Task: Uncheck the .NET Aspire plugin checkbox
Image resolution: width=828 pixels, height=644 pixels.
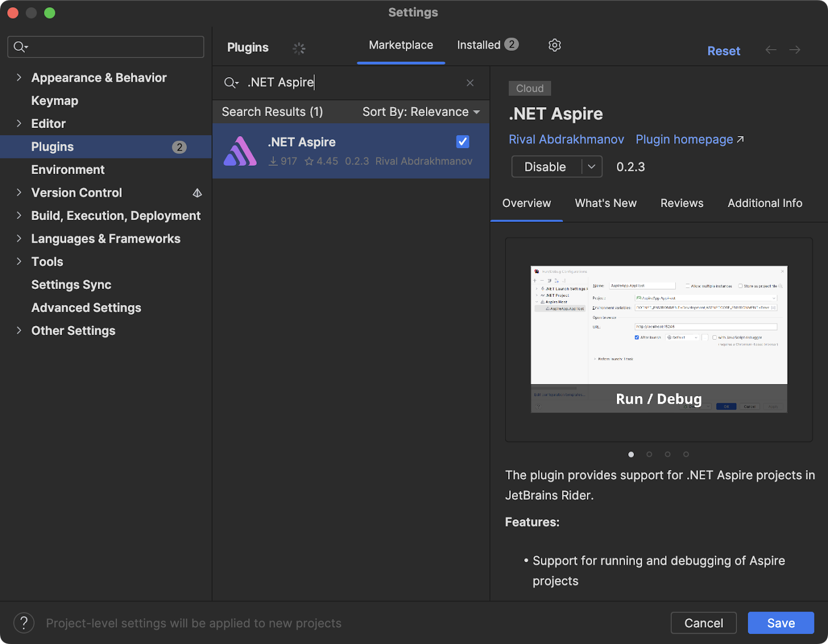Action: tap(463, 141)
